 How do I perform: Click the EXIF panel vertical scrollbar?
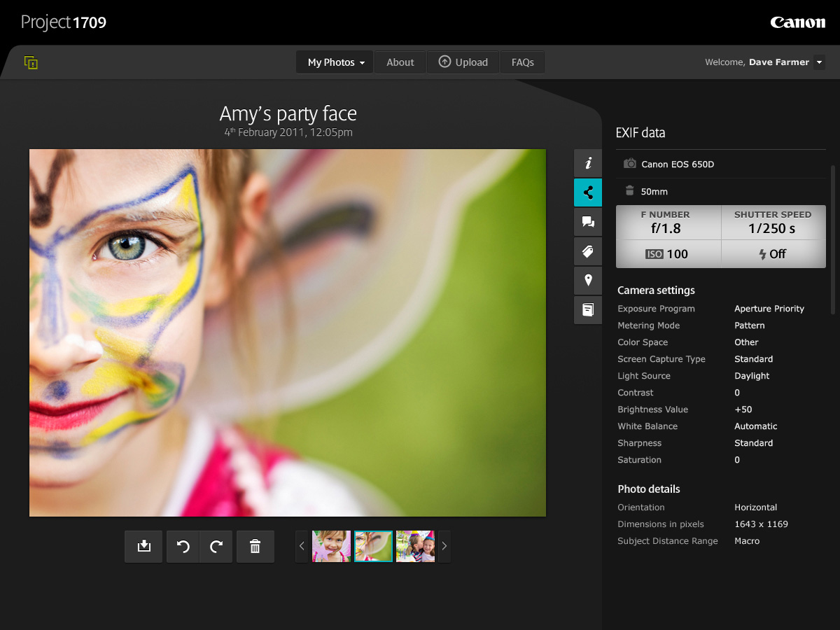pyautogui.click(x=833, y=238)
